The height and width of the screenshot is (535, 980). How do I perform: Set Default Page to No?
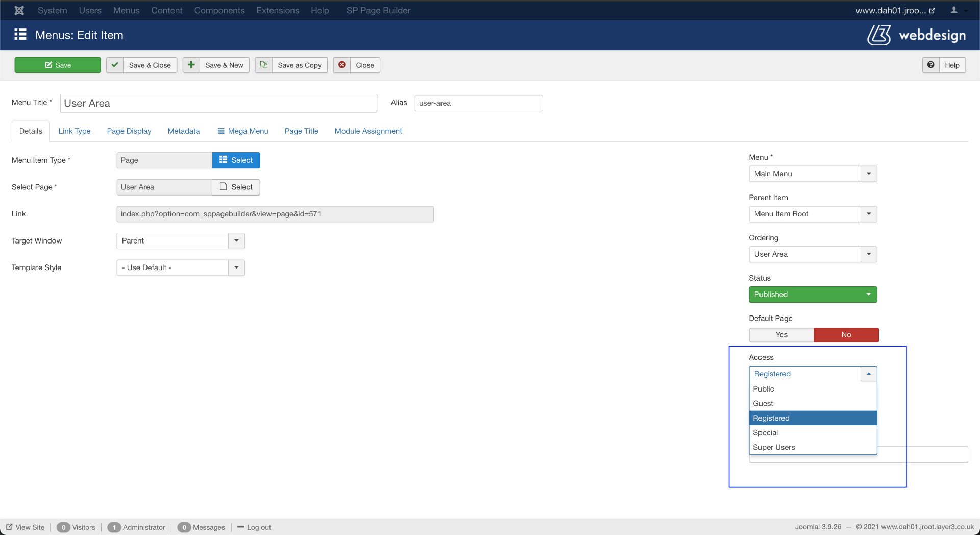[846, 335]
